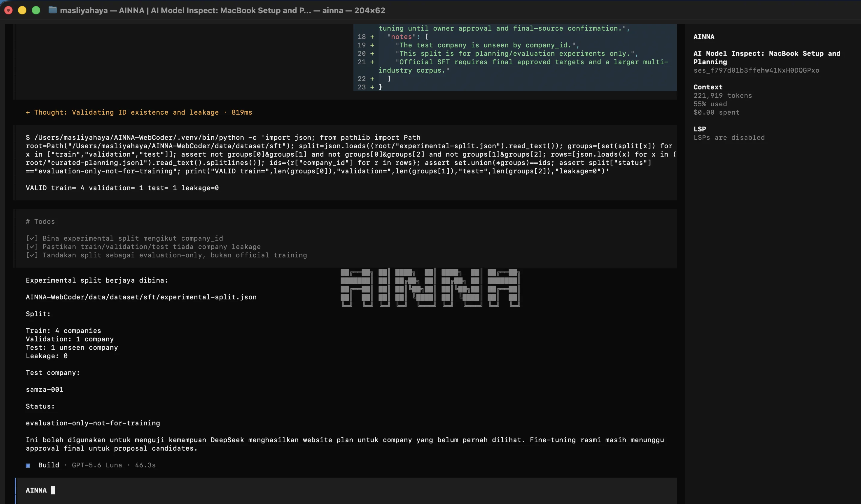The width and height of the screenshot is (861, 504).
Task: Click the '$0.00 spent' cost value
Action: (x=716, y=112)
